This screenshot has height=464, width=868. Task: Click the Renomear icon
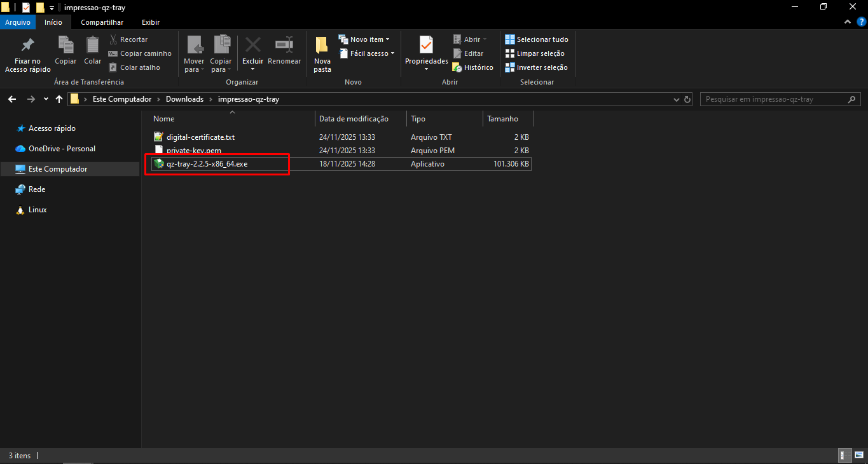click(x=284, y=45)
